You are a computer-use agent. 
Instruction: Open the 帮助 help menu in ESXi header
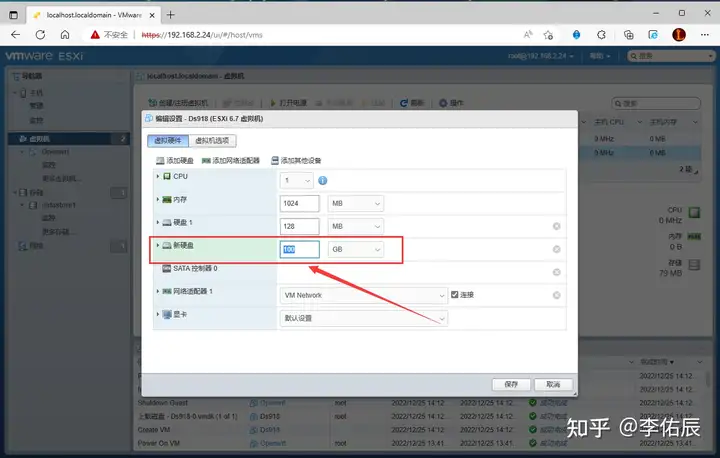coord(600,56)
